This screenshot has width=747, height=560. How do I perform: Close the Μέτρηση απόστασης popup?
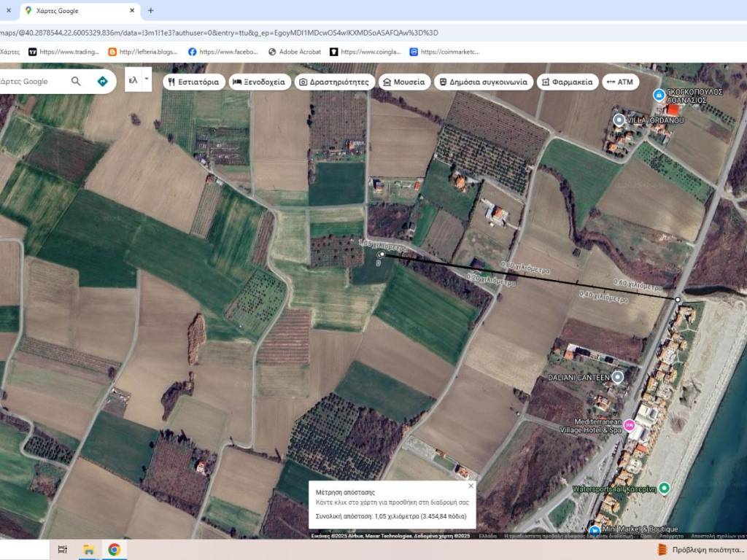(x=471, y=486)
